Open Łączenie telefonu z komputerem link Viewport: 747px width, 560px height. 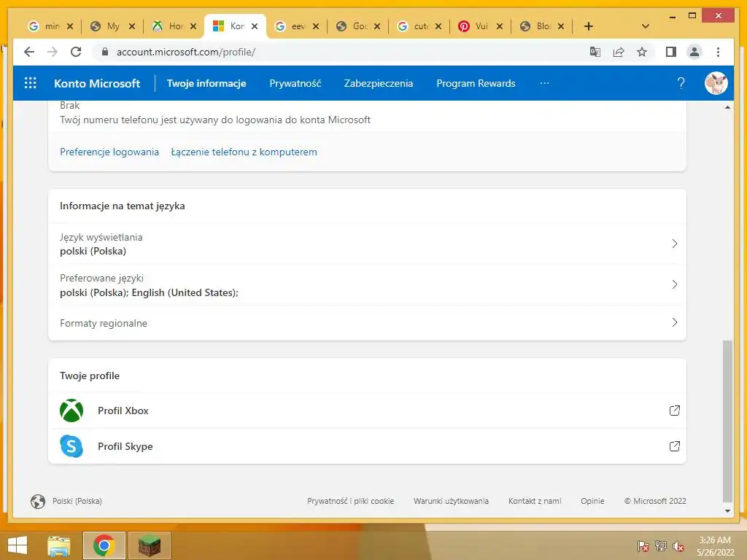pos(244,152)
